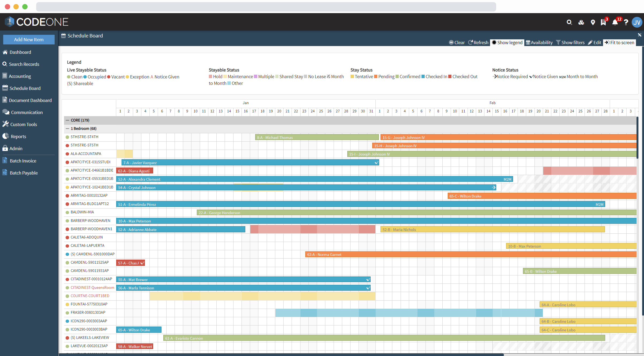Open the JV user avatar menu
Image resolution: width=644 pixels, height=356 pixels.
click(x=637, y=22)
